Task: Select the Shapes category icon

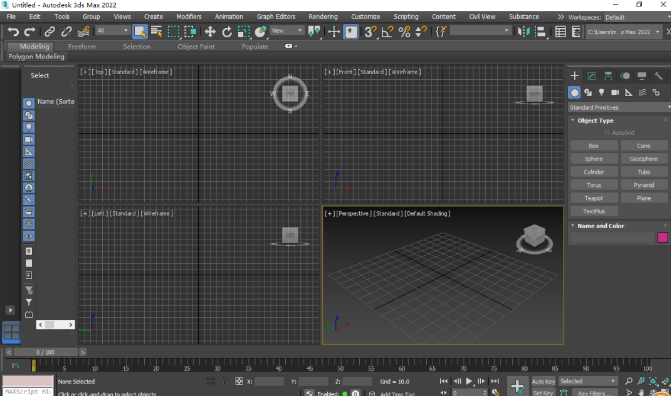Action: pyautogui.click(x=588, y=92)
